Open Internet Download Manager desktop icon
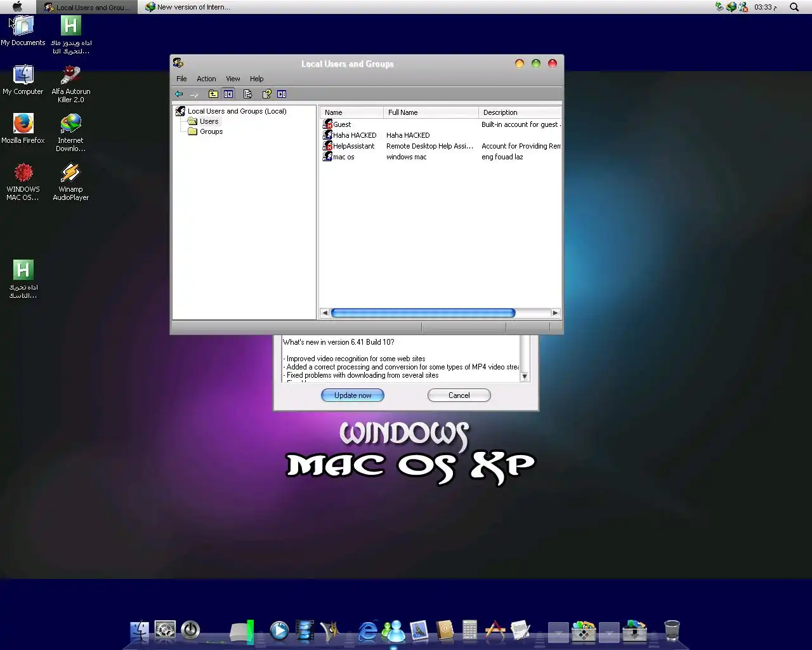812x650 pixels. (70, 133)
